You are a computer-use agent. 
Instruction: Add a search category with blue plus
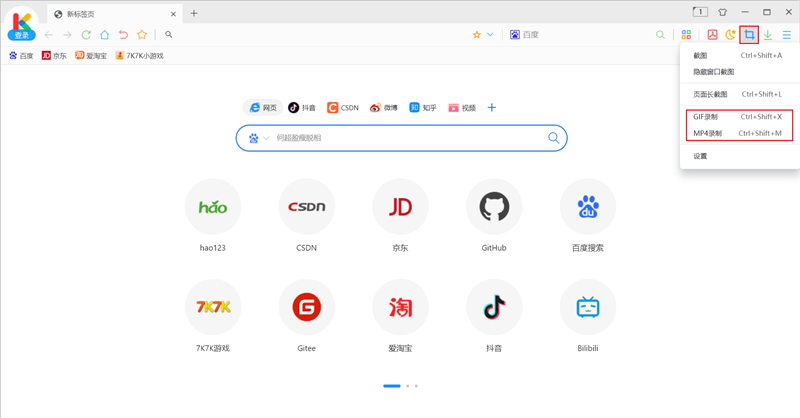491,108
